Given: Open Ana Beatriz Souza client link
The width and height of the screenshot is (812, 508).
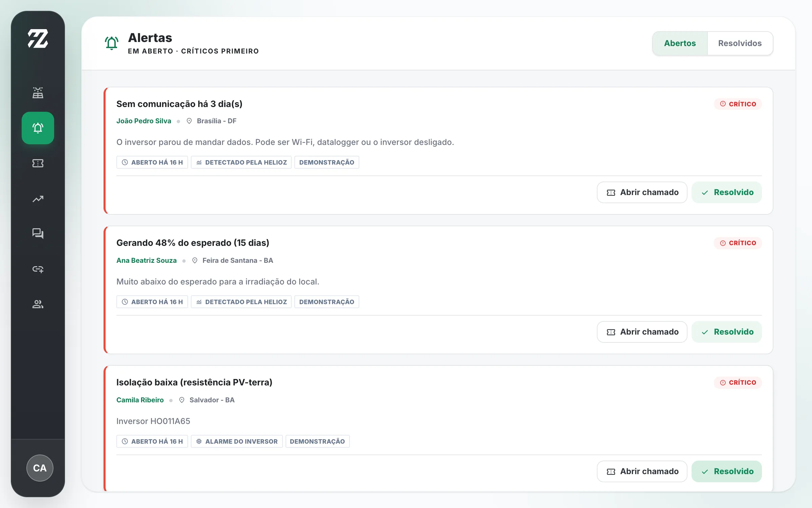Looking at the screenshot, I should pos(146,260).
